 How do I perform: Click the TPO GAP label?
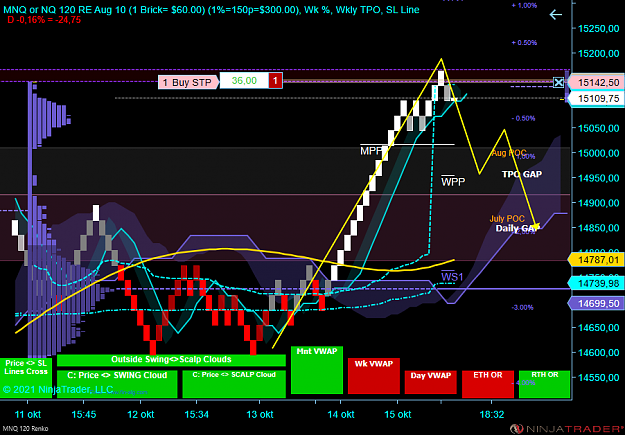click(x=522, y=174)
